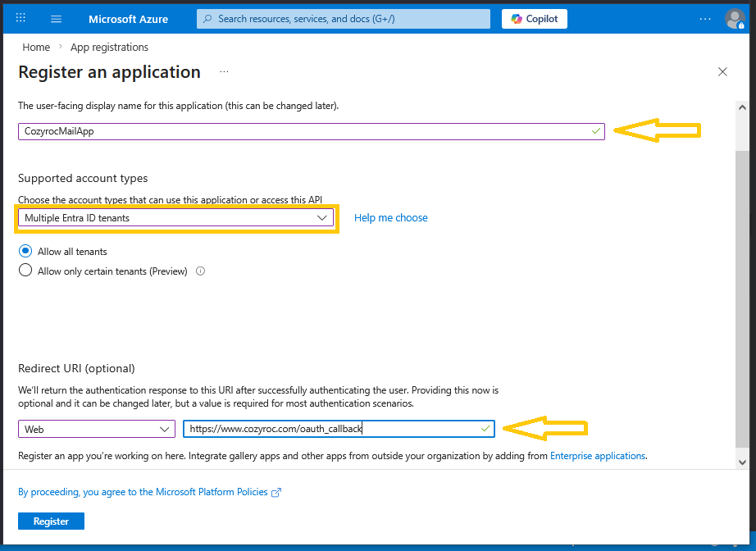This screenshot has height=551, width=756.
Task: Open the header ellipsis overflow menu
Action: (x=705, y=19)
